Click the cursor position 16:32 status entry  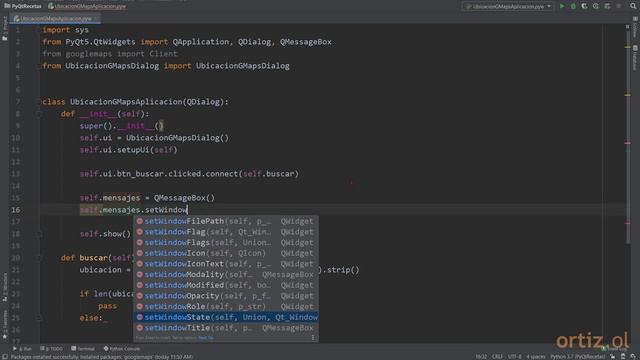tap(481, 357)
